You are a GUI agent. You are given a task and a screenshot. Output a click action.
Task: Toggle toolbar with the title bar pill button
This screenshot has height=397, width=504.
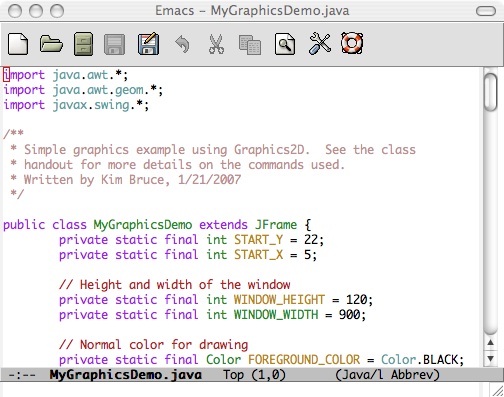486,11
